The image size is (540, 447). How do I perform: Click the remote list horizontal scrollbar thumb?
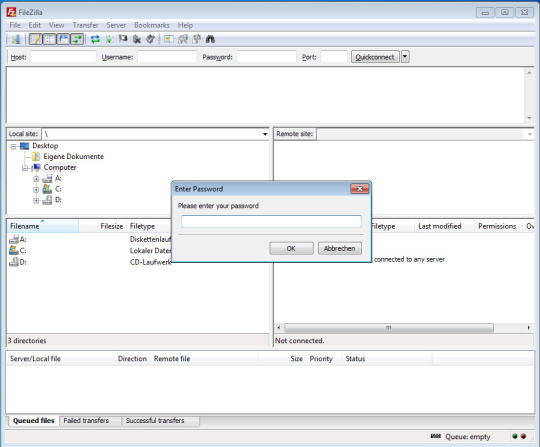pyautogui.click(x=389, y=328)
